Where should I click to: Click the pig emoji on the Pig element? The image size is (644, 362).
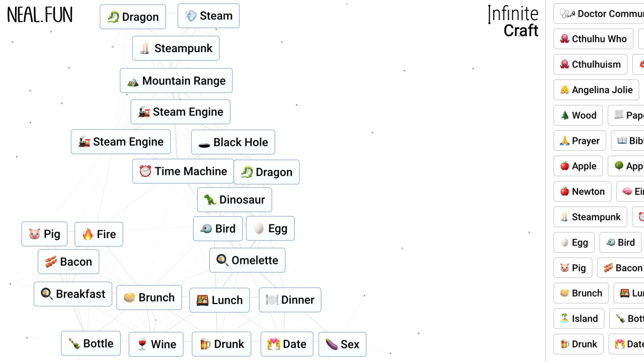pyautogui.click(x=34, y=234)
